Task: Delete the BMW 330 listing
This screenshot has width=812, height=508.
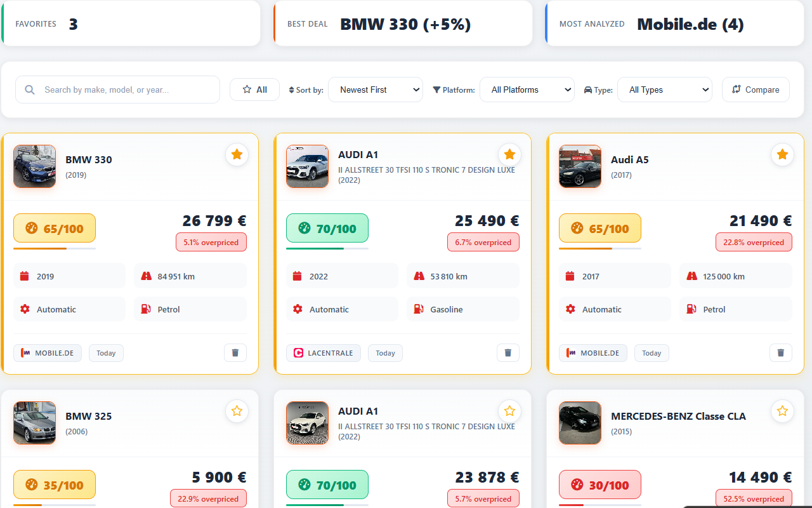Action: pos(235,352)
